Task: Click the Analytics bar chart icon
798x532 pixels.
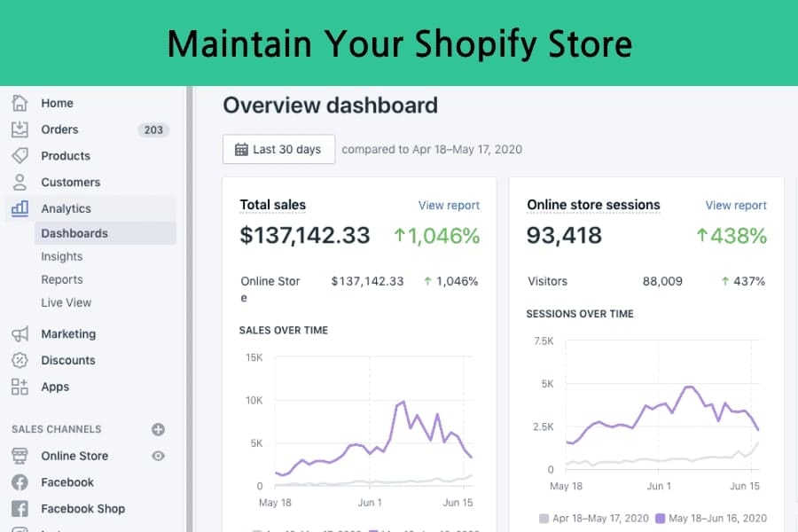Action: pyautogui.click(x=20, y=208)
